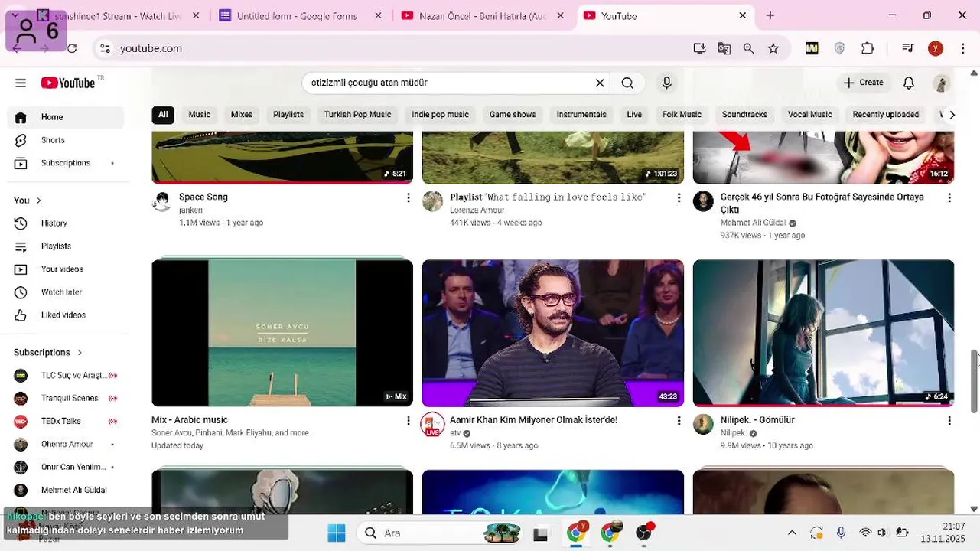Open the Chrome three-dot menu
The width and height of the screenshot is (980, 551).
coord(962,48)
